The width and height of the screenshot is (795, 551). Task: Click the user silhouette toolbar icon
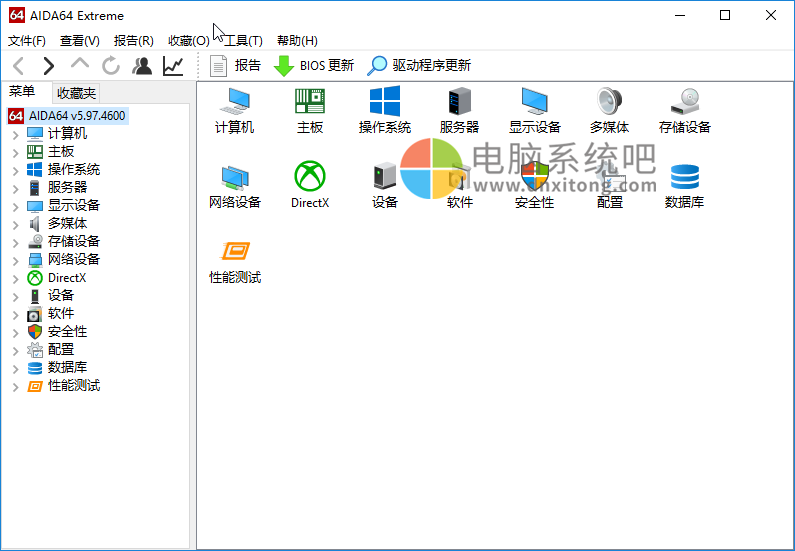tap(142, 66)
